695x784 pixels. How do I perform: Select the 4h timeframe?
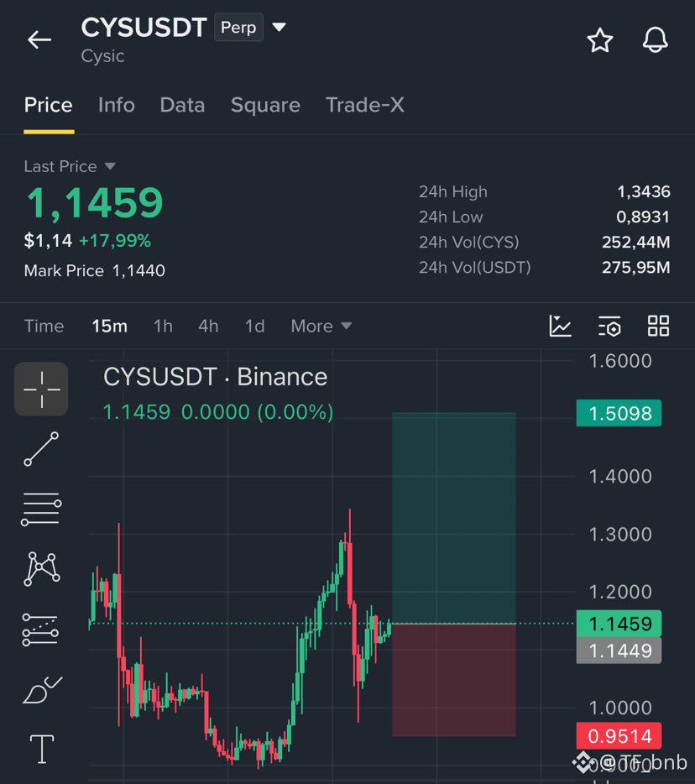[208, 326]
